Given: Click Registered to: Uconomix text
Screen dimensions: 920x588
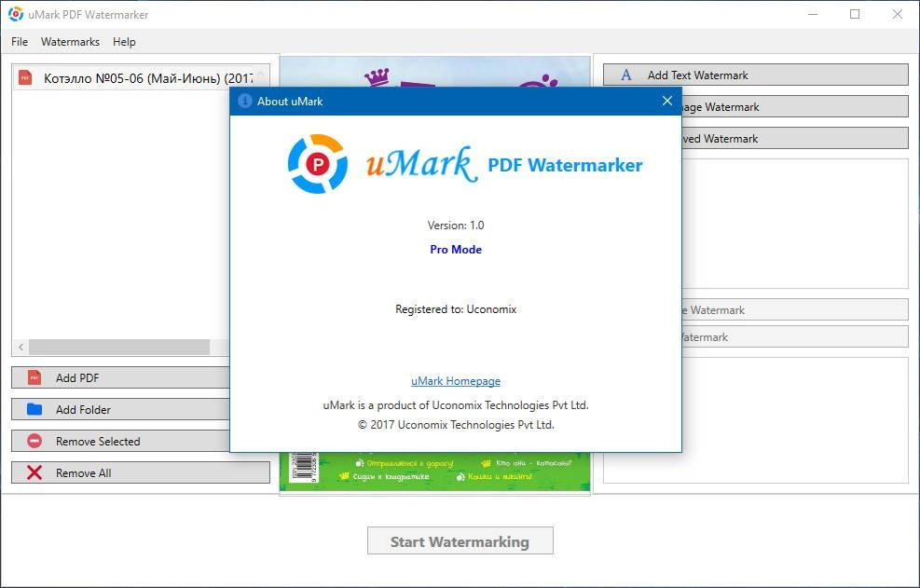Looking at the screenshot, I should (456, 309).
